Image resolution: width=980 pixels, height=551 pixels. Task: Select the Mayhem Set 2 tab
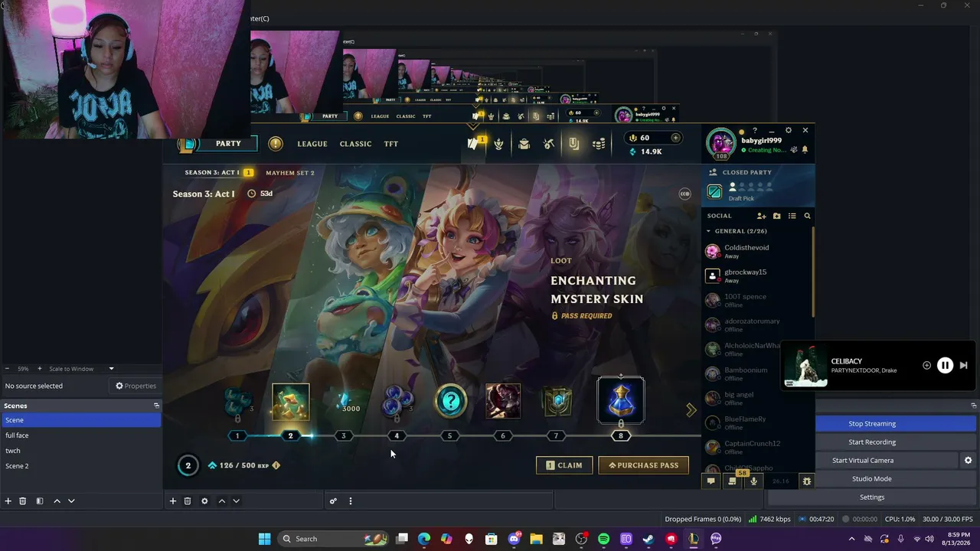289,173
